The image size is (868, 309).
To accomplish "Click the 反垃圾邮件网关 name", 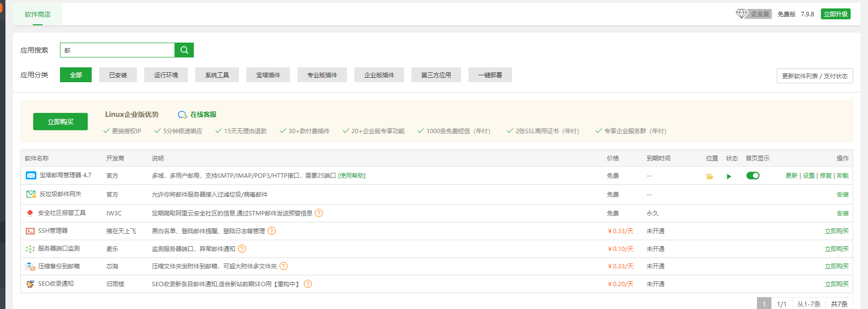I will 60,194.
